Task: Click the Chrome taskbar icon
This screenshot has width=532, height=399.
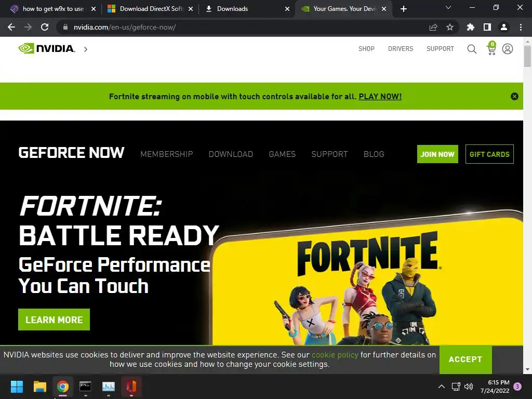Action: coord(63,387)
